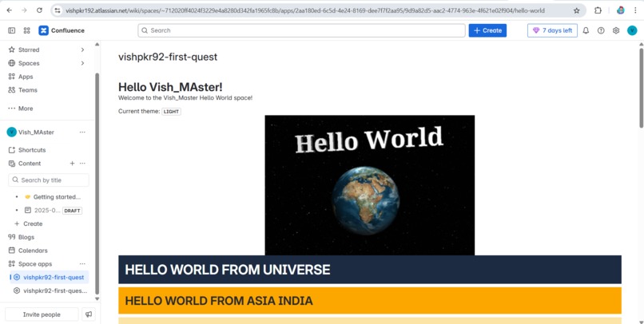Open Confluence settings gear
Viewport: 644px width, 324px height.
(616, 30)
